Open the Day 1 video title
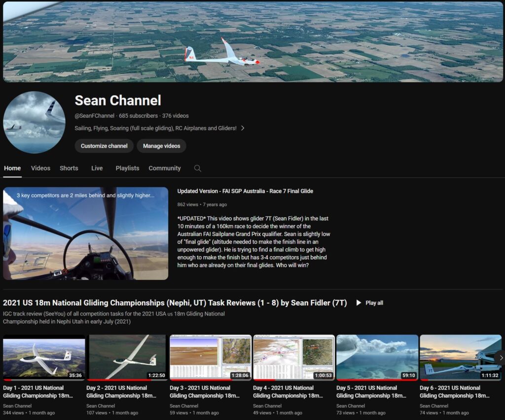This screenshot has height=420, width=505. pyautogui.click(x=38, y=392)
